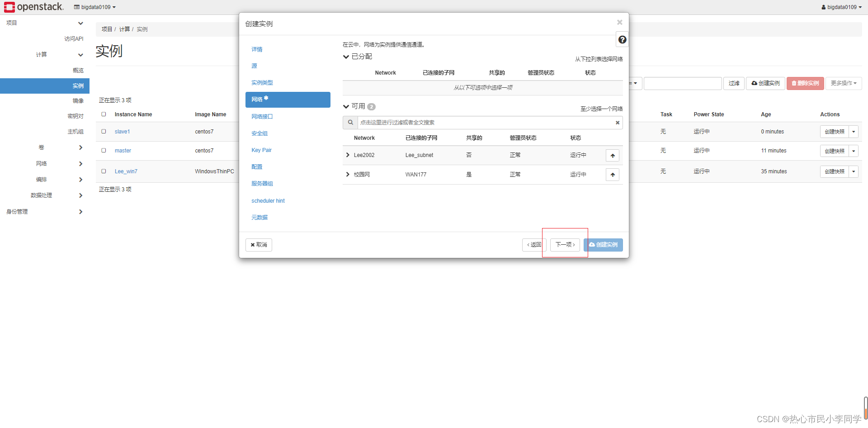Check the master instance checkbox
Viewport: 868px width, 428px height.
[104, 150]
